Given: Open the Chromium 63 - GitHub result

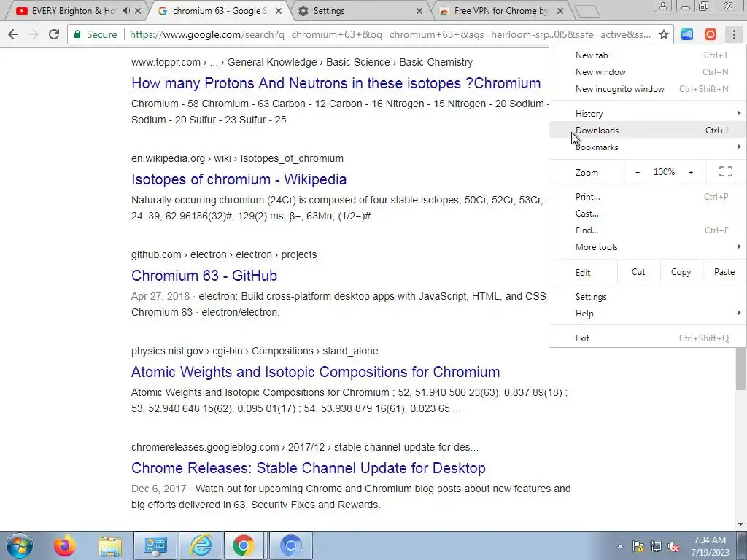Looking at the screenshot, I should click(204, 276).
